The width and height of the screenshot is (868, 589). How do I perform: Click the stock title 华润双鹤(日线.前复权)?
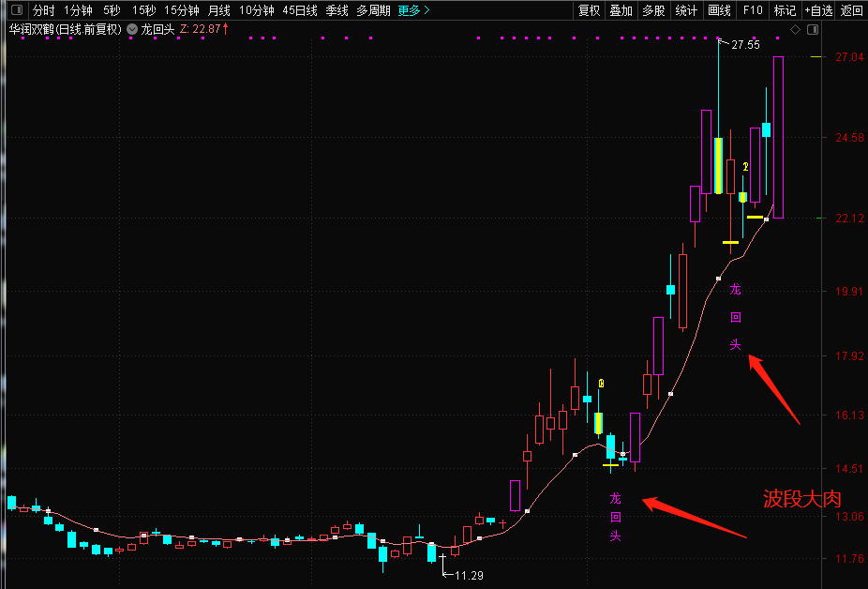[x=66, y=29]
